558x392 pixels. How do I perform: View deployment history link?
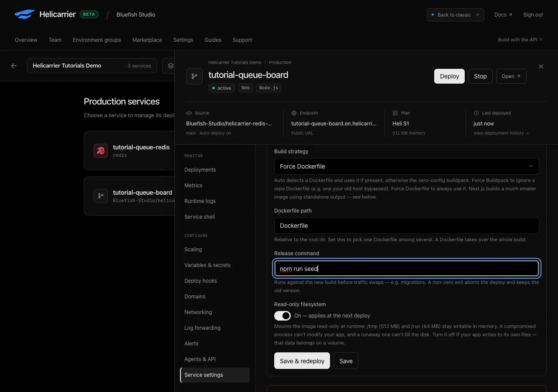click(501, 133)
